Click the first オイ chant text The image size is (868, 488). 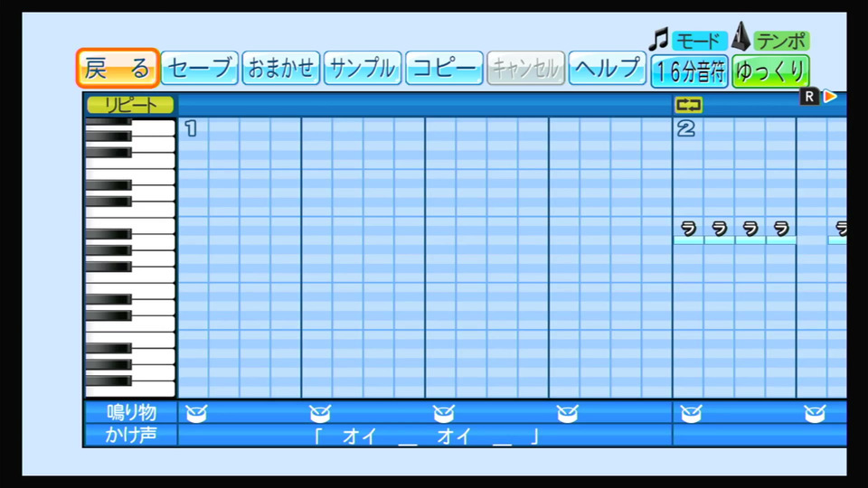[x=360, y=436]
